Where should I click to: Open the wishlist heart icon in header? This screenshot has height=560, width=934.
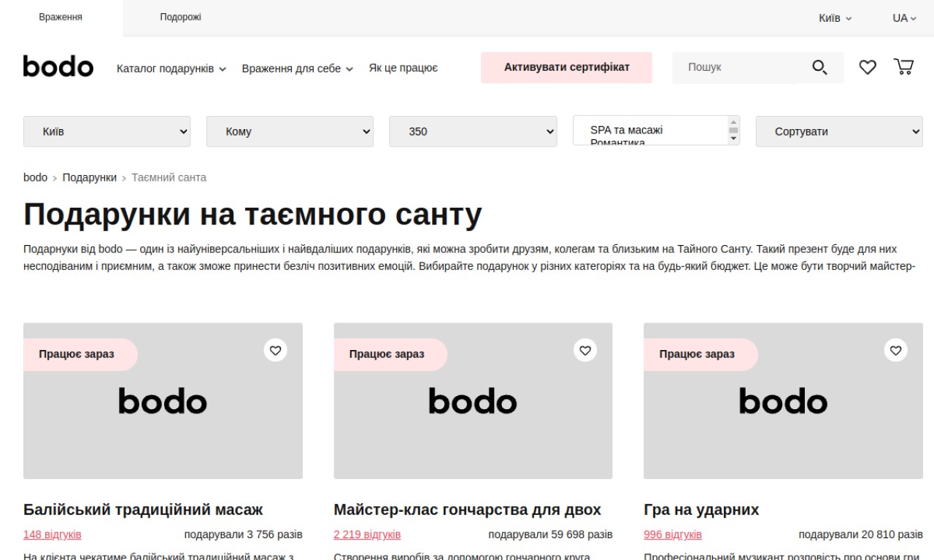click(867, 67)
